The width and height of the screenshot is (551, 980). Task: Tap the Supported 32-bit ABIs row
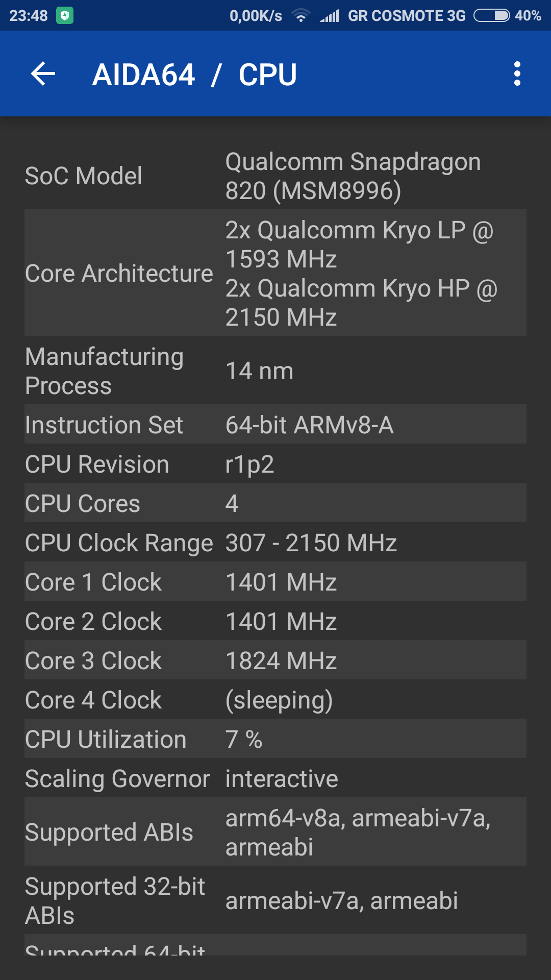coord(275,900)
